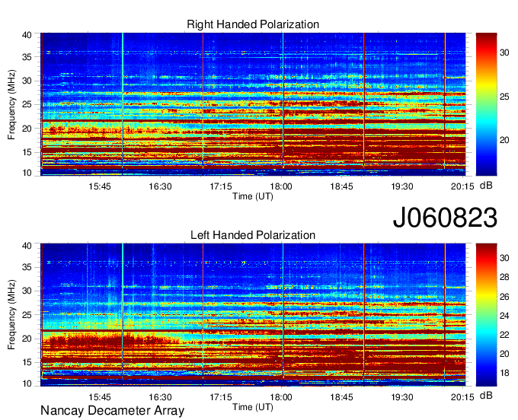
Task: Click the 10 MHz tick of left-handed plot
Action: (x=27, y=383)
